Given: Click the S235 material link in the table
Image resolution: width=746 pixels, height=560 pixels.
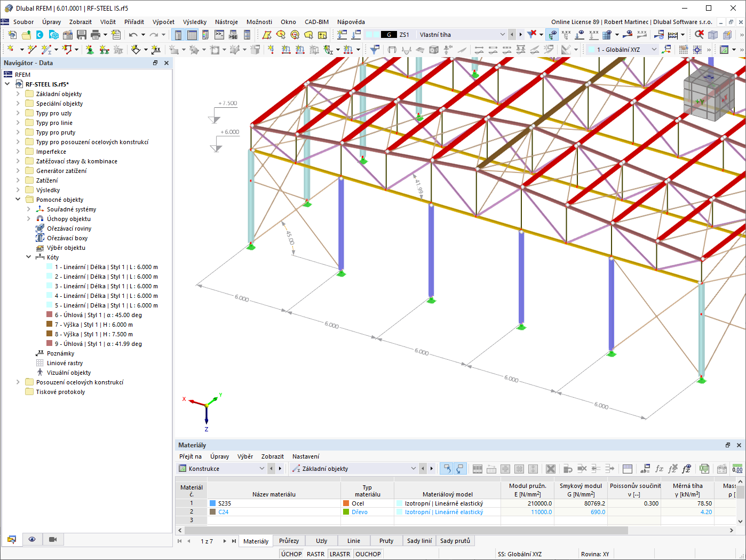Looking at the screenshot, I should (226, 502).
